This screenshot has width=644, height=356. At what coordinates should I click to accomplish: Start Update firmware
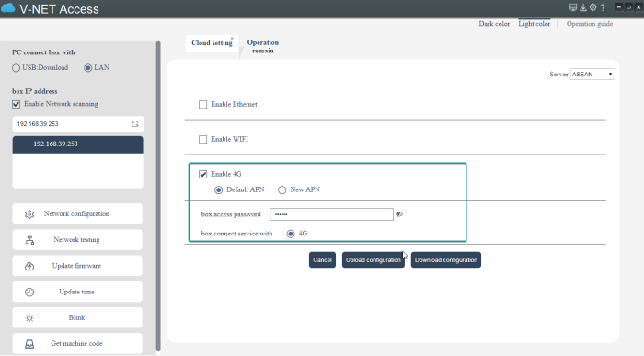pos(77,266)
